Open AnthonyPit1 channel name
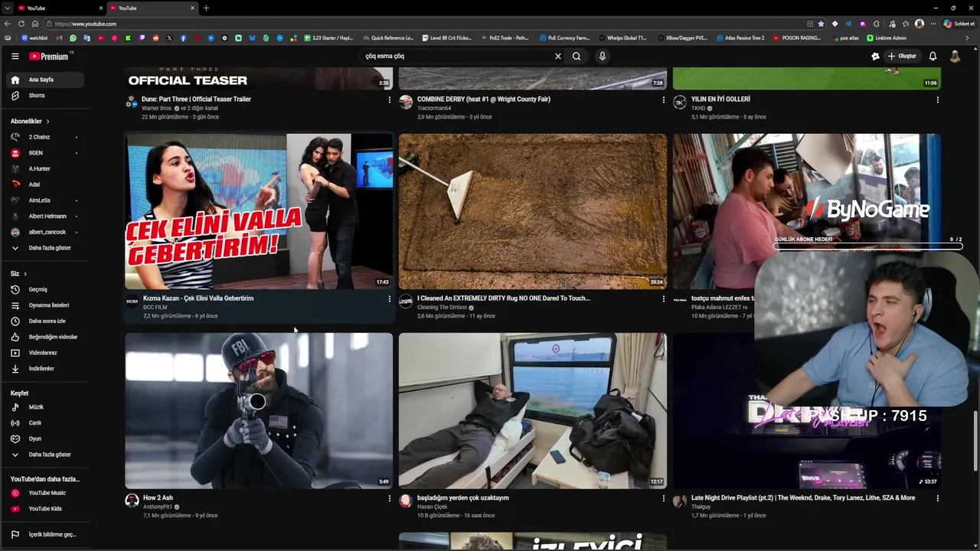Image resolution: width=980 pixels, height=551 pixels. (x=158, y=507)
